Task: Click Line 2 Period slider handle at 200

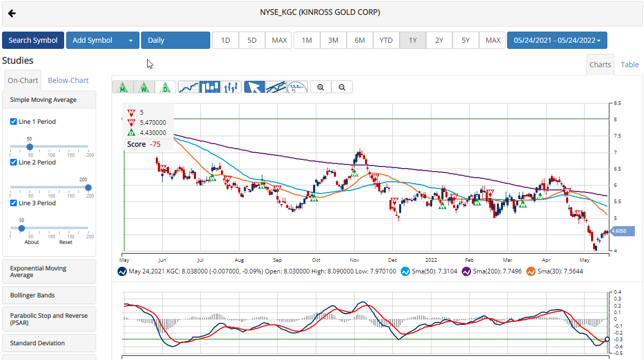Action: click(88, 187)
